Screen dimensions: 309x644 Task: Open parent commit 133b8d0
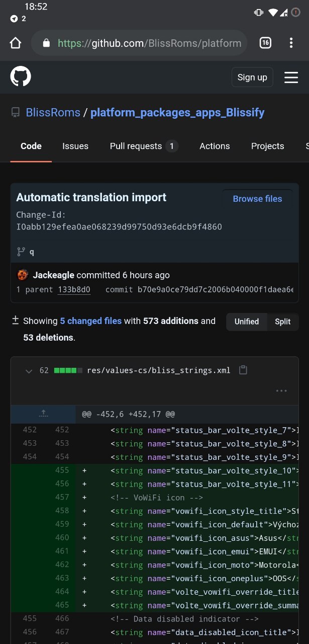click(74, 289)
